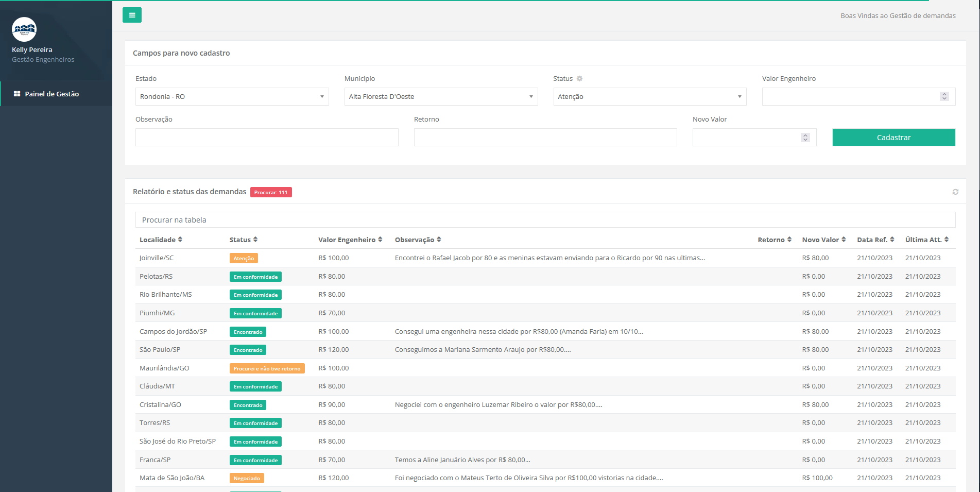Focus the Procurar na tabela search field

pyautogui.click(x=545, y=220)
